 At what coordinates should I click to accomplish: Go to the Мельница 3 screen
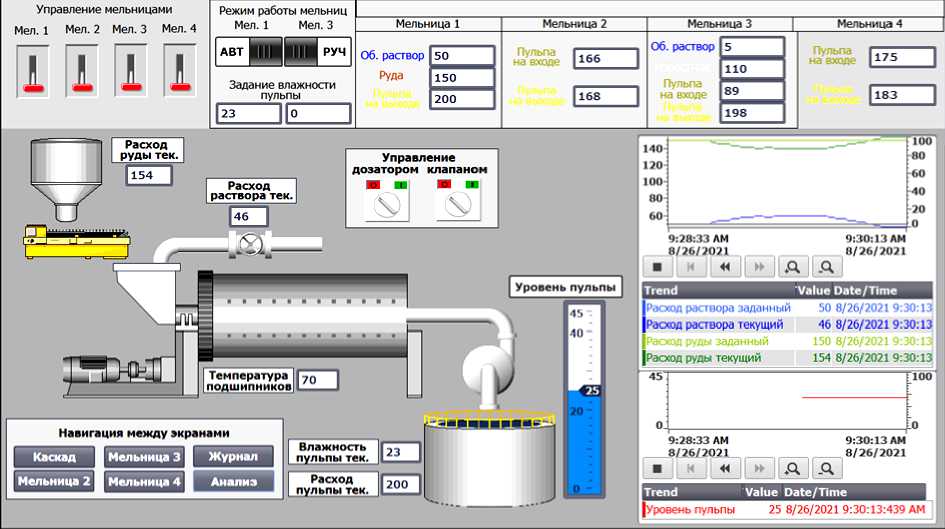tap(145, 457)
